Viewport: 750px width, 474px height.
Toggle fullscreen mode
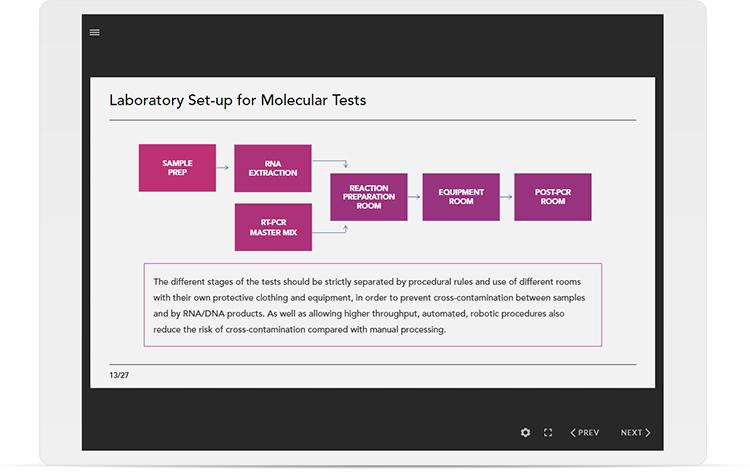point(548,433)
